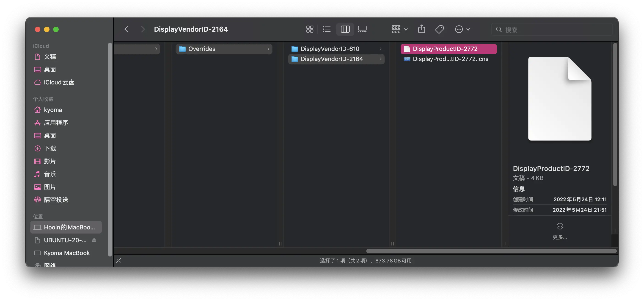The height and width of the screenshot is (301, 644).
Task: Select the DisplayProductID-2772.icns file
Action: [x=450, y=59]
